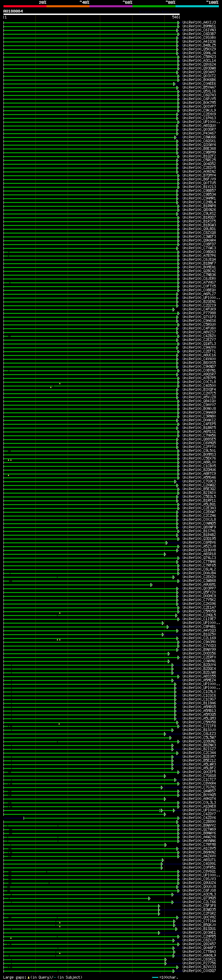Select hit label UniRef100_C4V400
This screenshot has height=980, width=222.
click(x=199, y=359)
